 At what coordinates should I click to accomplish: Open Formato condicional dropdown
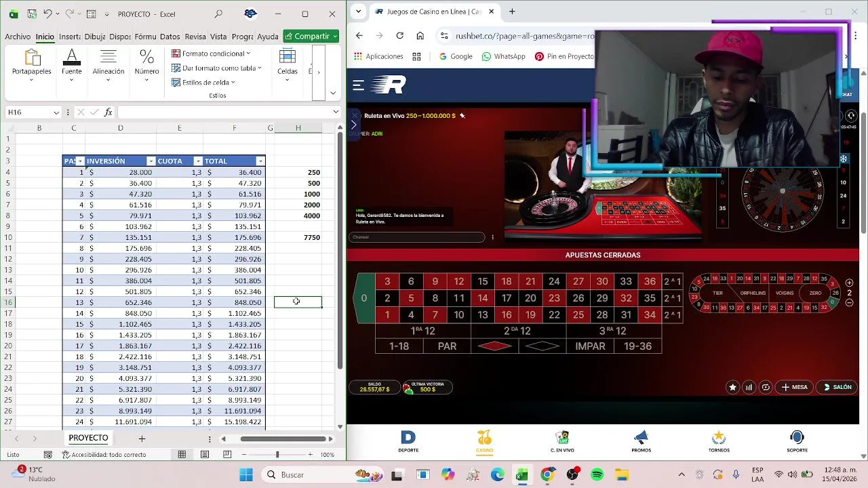click(211, 54)
